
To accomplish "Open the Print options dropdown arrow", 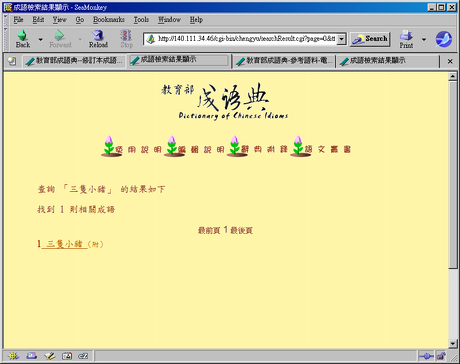I will pos(424,39).
